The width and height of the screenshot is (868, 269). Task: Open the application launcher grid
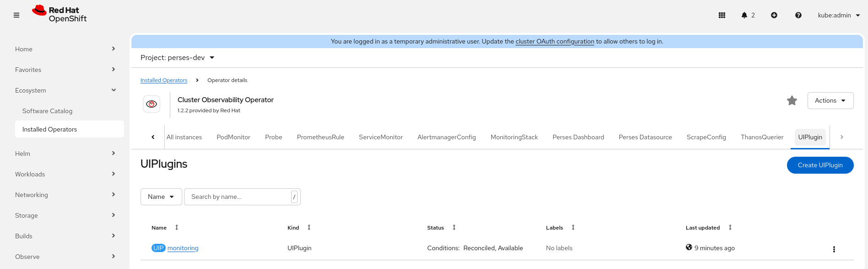(722, 15)
